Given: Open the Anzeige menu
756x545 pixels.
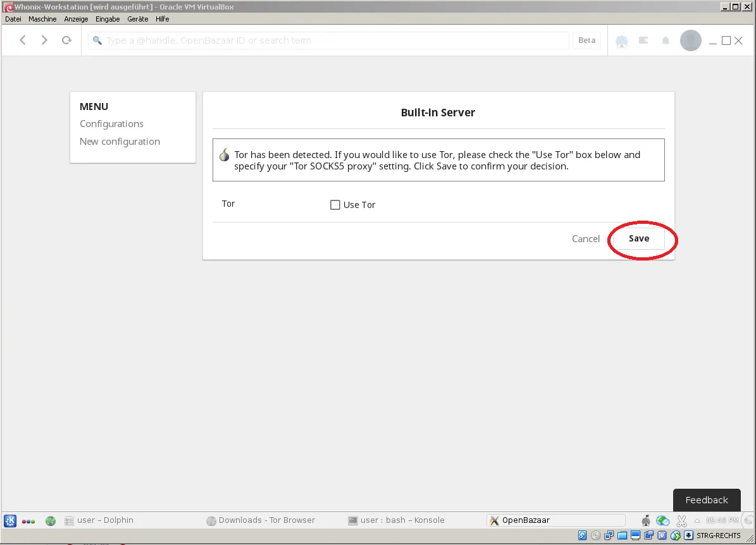Looking at the screenshot, I should pos(76,19).
